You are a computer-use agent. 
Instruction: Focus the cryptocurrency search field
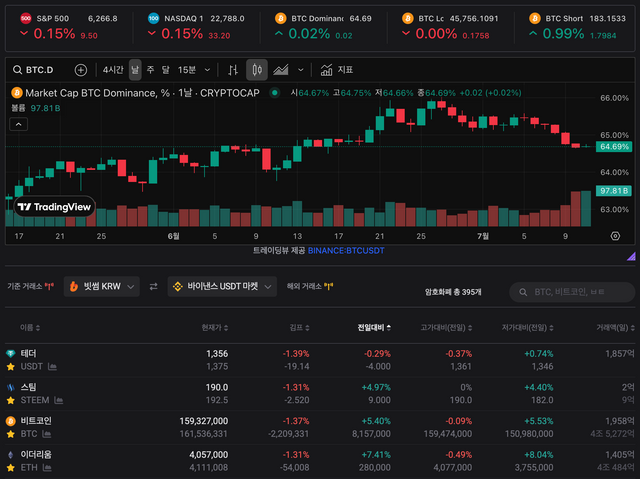tap(572, 292)
